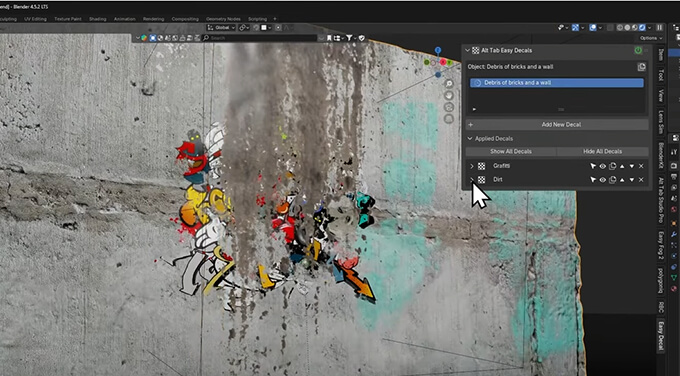Click the bookmark icon beside search

[x=329, y=38]
